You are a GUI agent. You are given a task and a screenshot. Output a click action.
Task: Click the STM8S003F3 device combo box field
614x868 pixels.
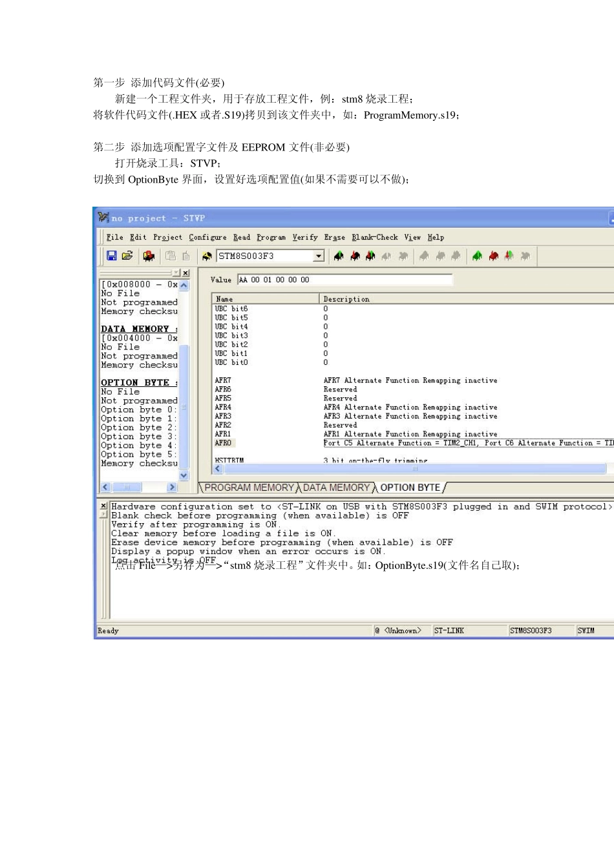tap(270, 256)
